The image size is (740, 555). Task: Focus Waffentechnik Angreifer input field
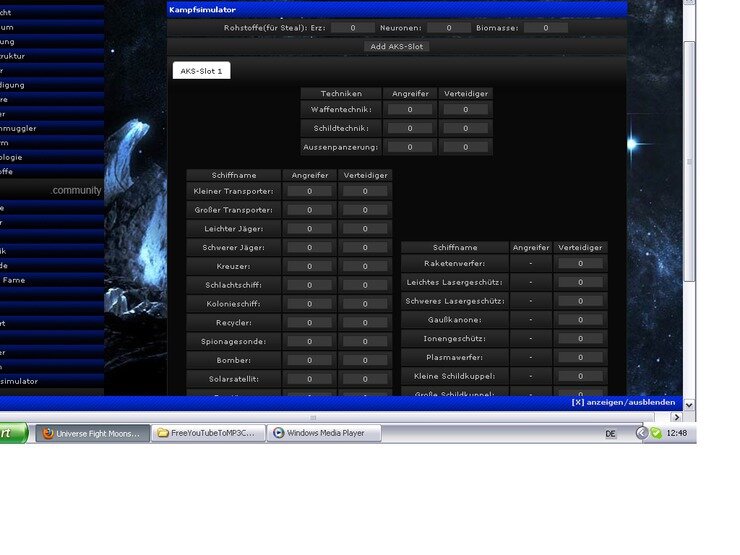click(411, 109)
